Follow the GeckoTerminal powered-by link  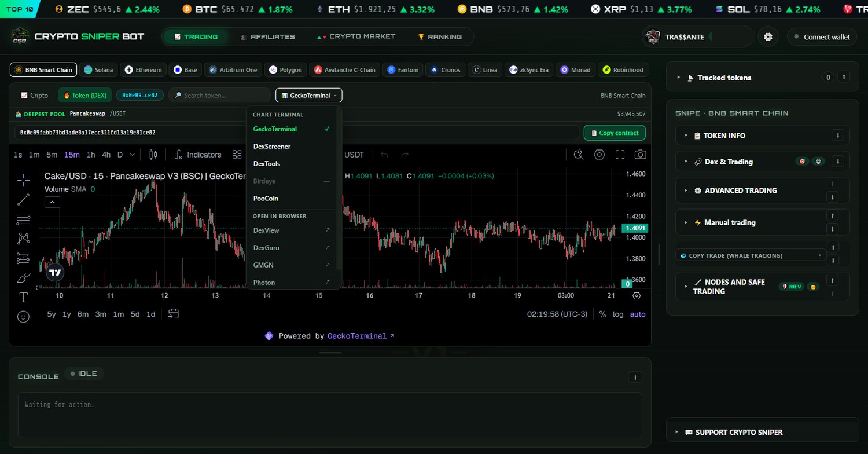(x=361, y=336)
